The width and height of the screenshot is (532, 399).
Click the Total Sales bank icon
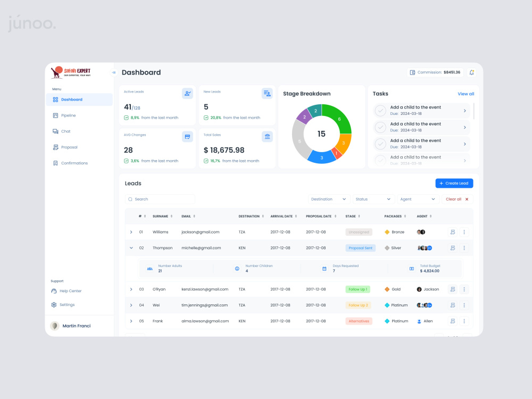coord(267,136)
